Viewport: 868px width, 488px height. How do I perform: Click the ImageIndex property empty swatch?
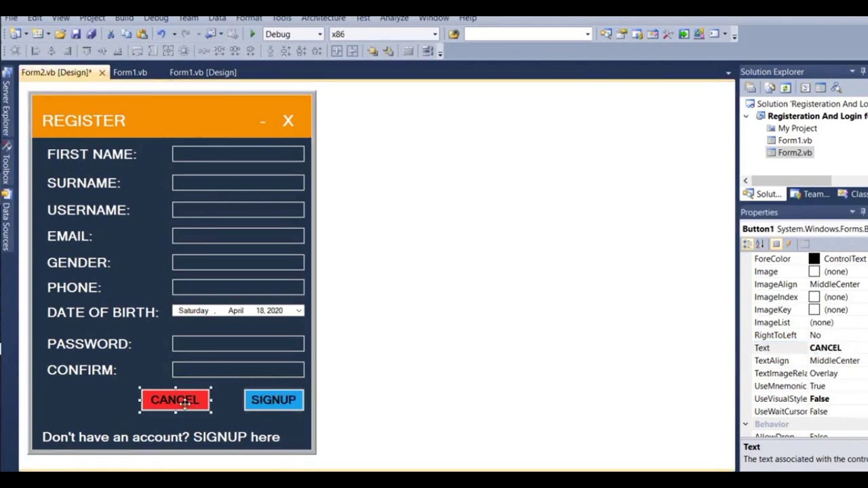point(814,297)
